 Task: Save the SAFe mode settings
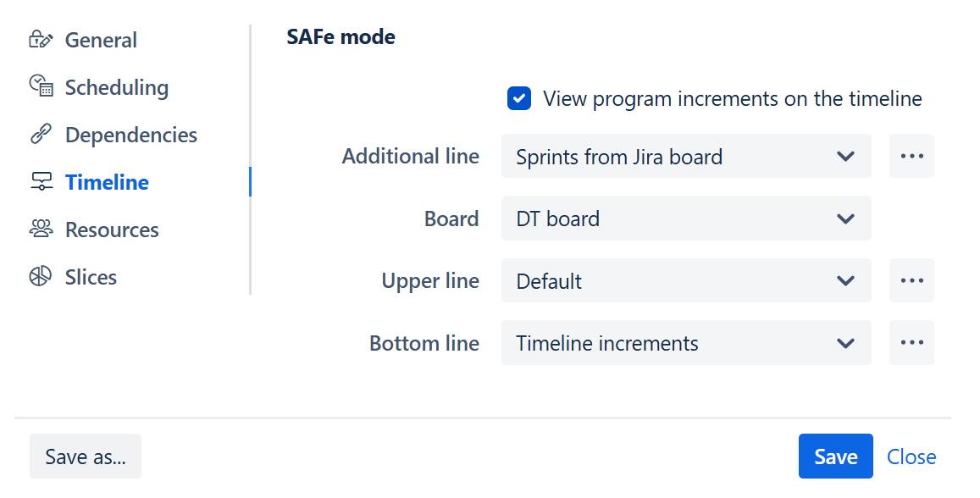point(835,456)
